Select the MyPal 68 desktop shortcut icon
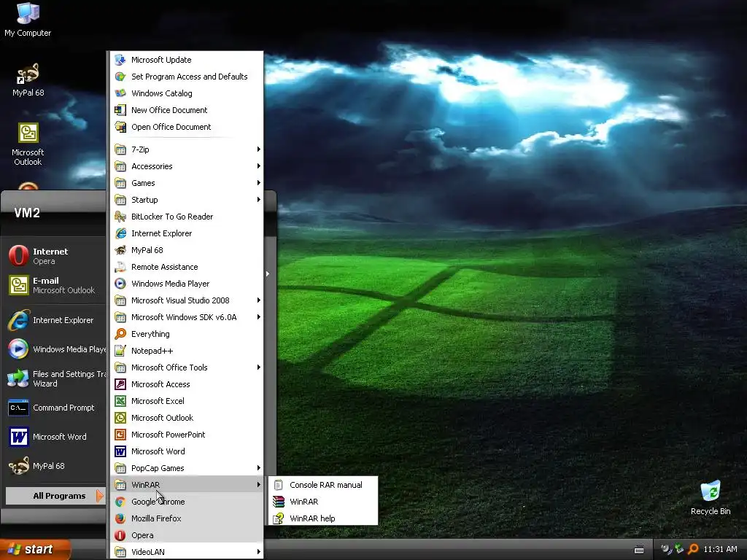 click(28, 79)
